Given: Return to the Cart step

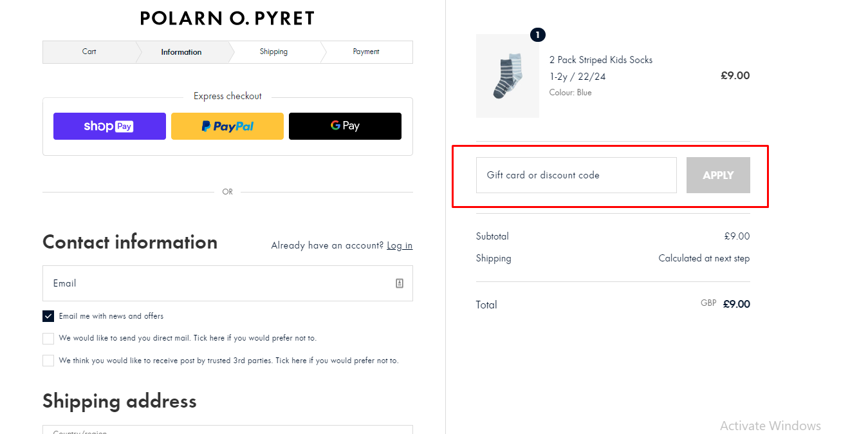Looking at the screenshot, I should tap(89, 52).
